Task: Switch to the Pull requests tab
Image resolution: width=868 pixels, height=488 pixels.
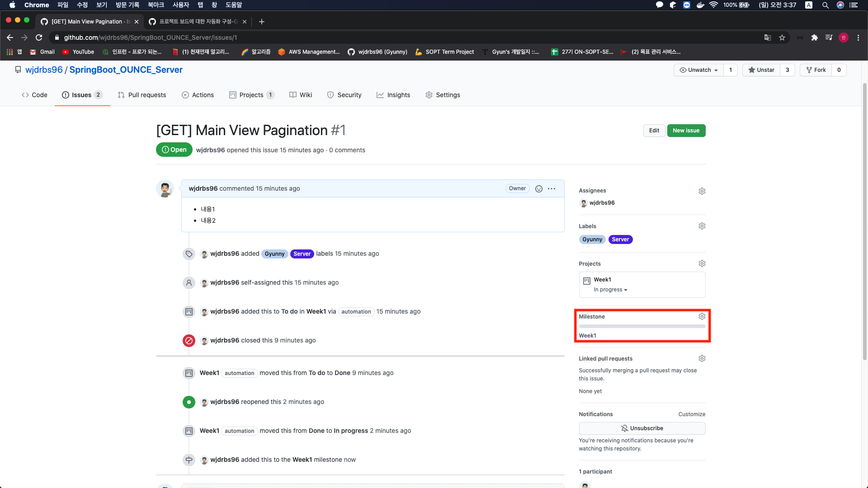Action: pyautogui.click(x=142, y=95)
